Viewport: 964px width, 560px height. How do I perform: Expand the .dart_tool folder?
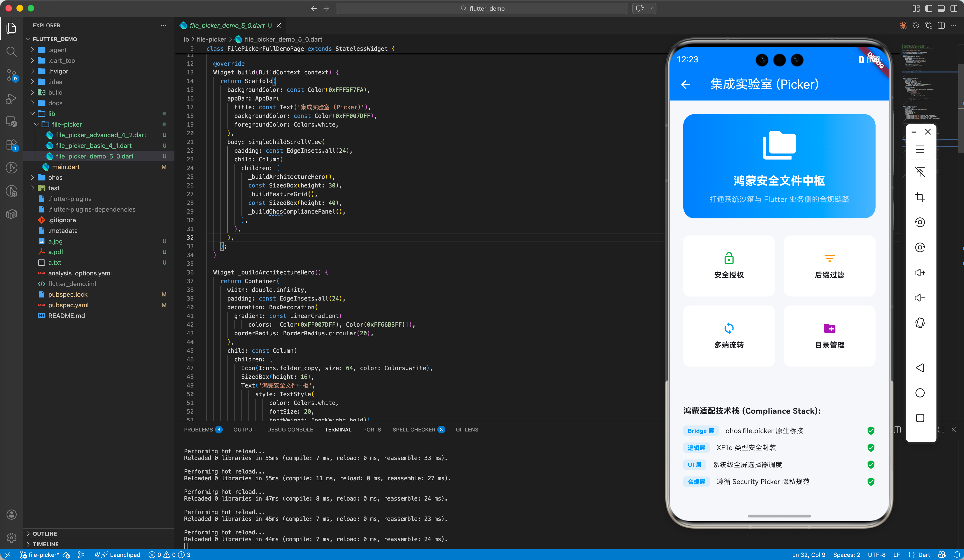click(62, 60)
